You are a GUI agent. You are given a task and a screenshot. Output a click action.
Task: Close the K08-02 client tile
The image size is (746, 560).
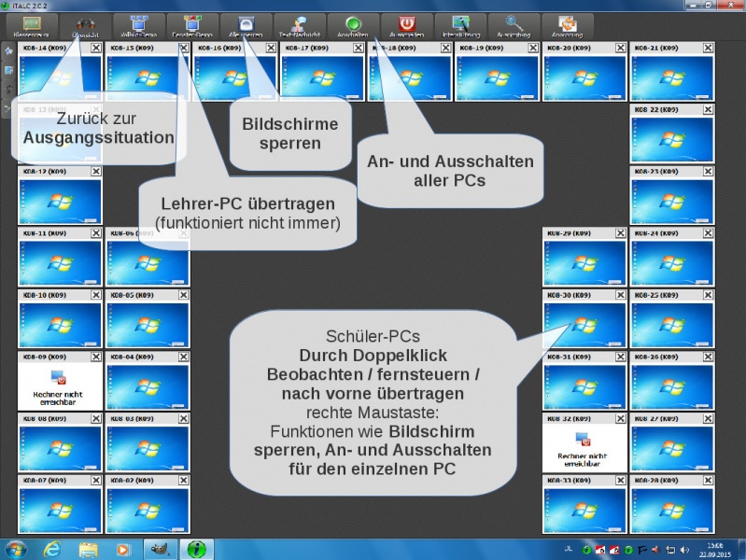[184, 481]
